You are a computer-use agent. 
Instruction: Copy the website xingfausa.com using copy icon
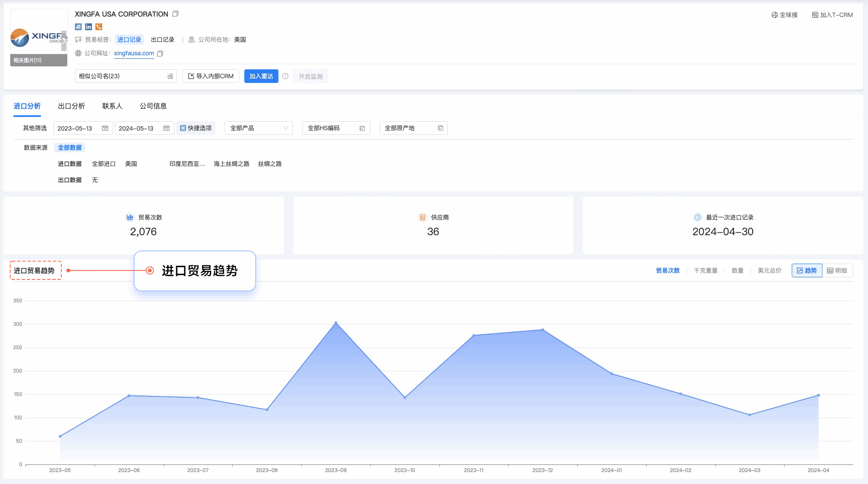(160, 54)
